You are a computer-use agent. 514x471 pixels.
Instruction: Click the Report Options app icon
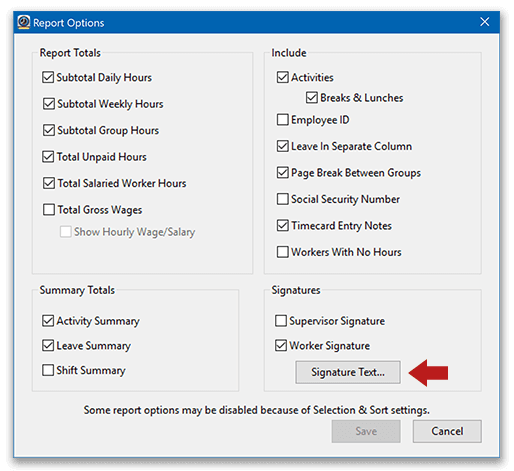tap(24, 22)
